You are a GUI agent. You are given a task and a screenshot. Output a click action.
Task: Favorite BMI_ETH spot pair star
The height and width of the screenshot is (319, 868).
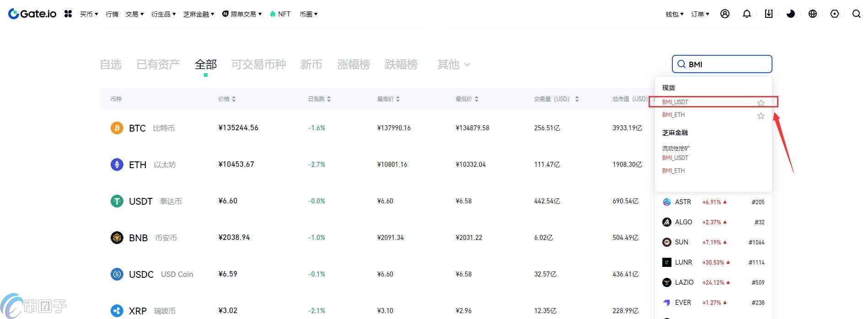tap(761, 116)
